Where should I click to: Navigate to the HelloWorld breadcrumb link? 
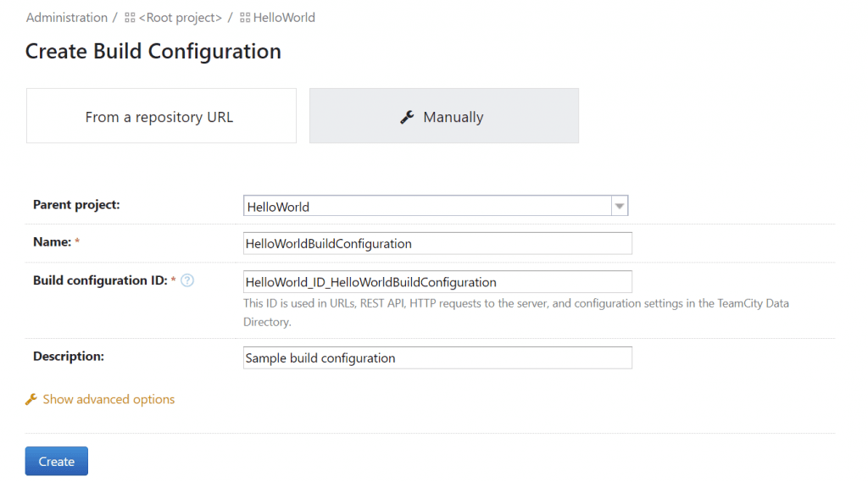[284, 18]
